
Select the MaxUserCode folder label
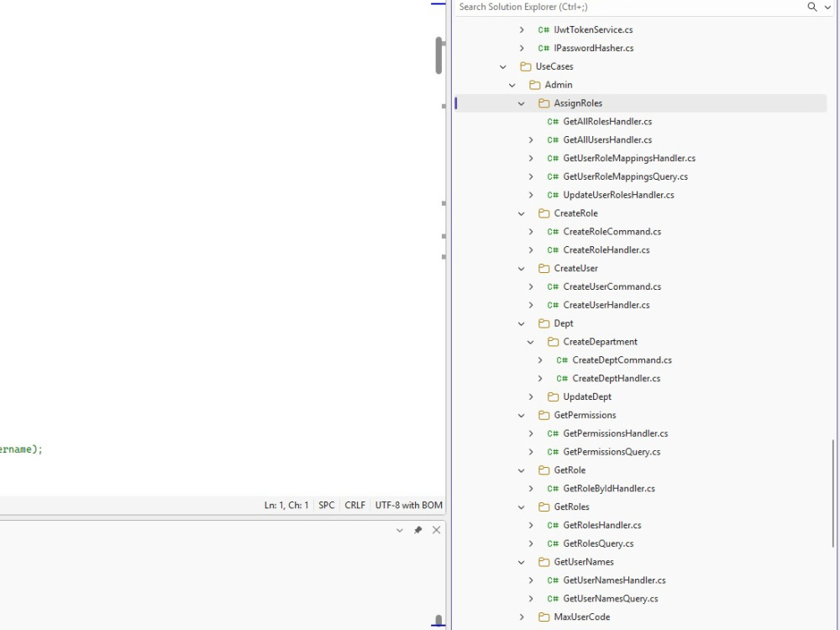coord(582,617)
